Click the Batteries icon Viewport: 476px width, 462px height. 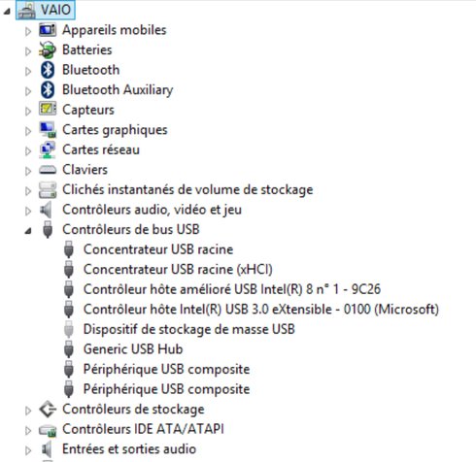click(48, 49)
